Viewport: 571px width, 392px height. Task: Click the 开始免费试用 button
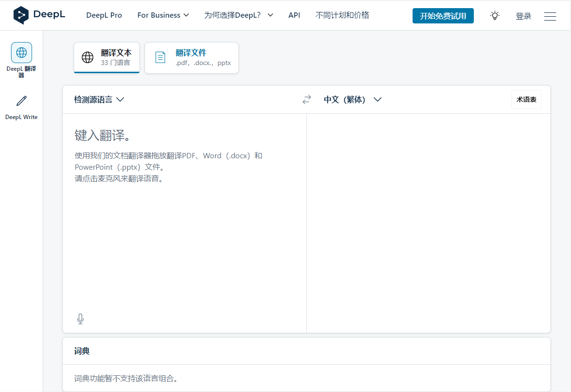(x=443, y=16)
